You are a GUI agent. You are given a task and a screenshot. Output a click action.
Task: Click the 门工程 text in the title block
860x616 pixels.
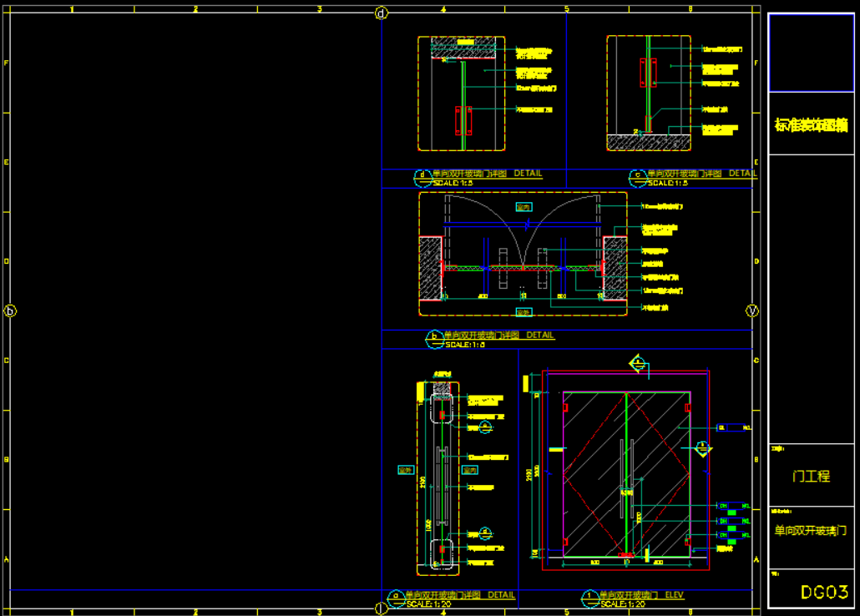811,476
